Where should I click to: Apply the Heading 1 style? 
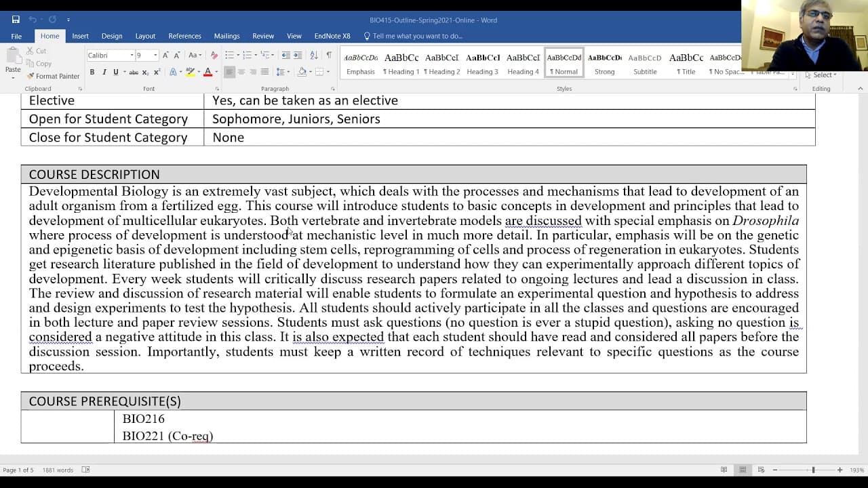point(401,64)
